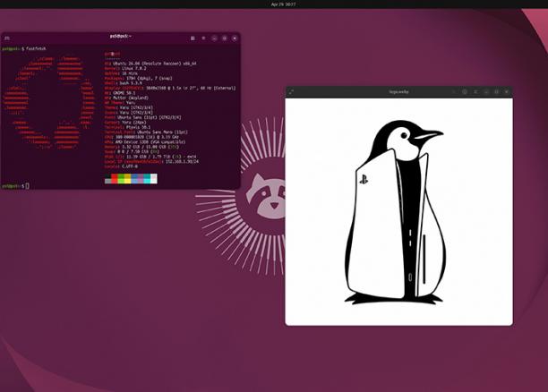Minimize the terminal window

tap(214, 38)
